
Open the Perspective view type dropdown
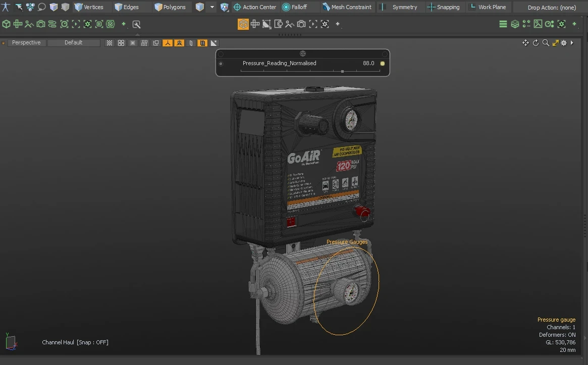tap(26, 43)
